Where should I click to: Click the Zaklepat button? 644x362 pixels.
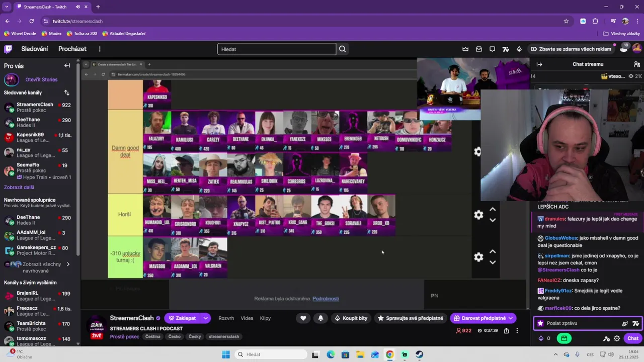tap(183, 318)
